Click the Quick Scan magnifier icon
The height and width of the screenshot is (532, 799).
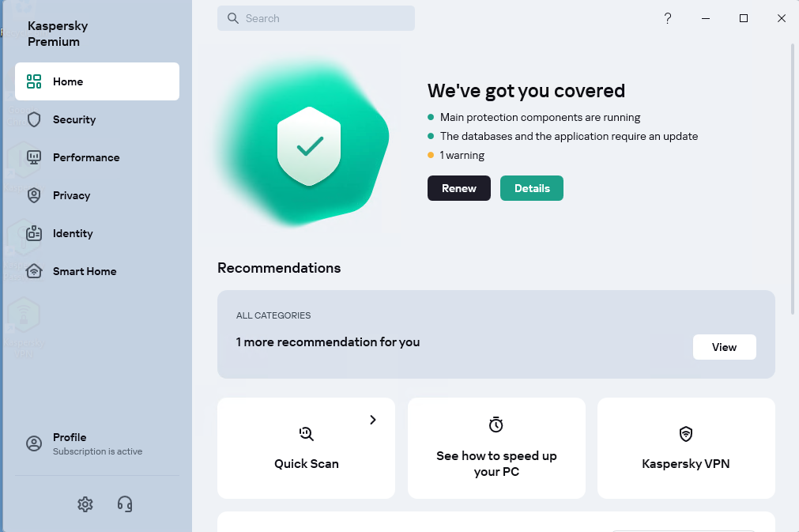pyautogui.click(x=307, y=433)
